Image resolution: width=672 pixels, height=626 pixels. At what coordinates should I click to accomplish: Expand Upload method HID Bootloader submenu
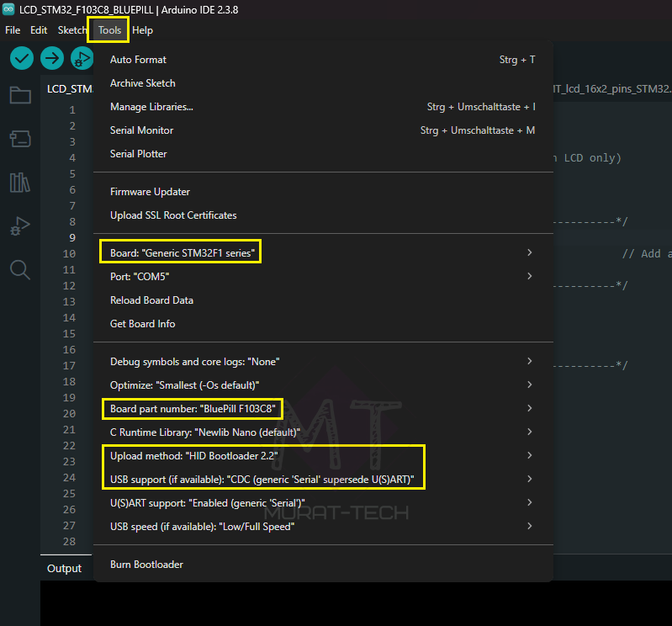point(323,456)
